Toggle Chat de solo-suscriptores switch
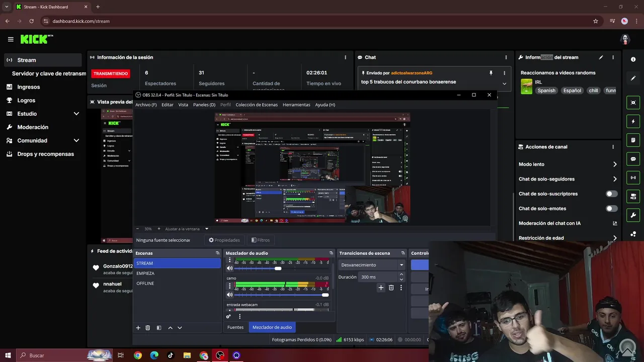The width and height of the screenshot is (644, 362). 611,194
